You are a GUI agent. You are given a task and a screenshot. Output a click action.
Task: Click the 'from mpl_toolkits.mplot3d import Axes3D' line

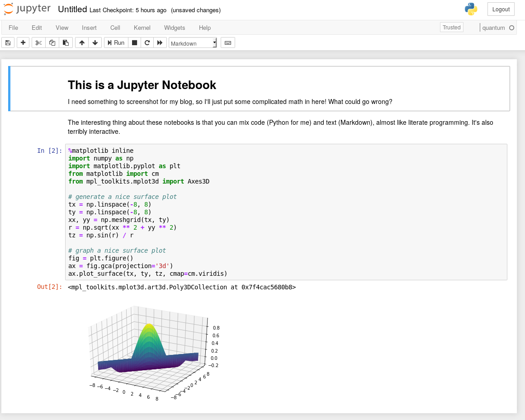click(x=139, y=181)
